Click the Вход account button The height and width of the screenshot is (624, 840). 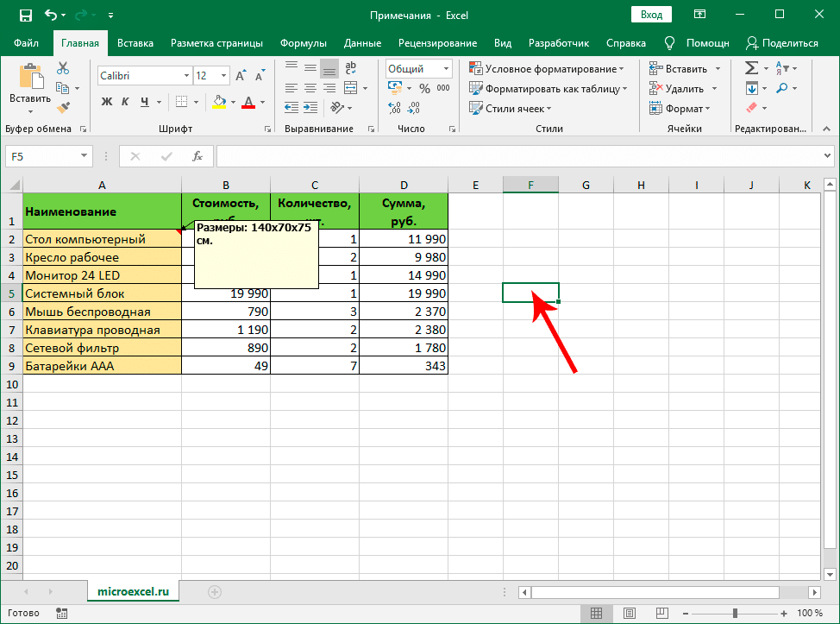pos(651,15)
